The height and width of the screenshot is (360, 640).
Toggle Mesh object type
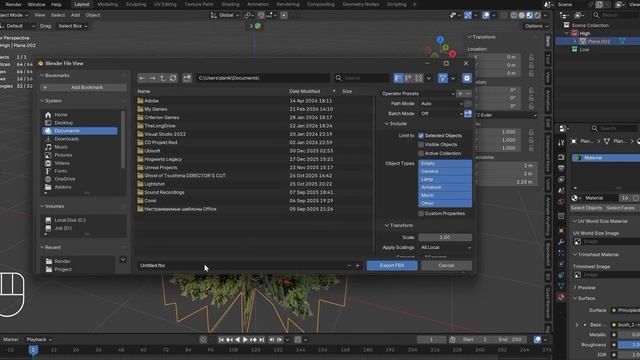pos(445,195)
